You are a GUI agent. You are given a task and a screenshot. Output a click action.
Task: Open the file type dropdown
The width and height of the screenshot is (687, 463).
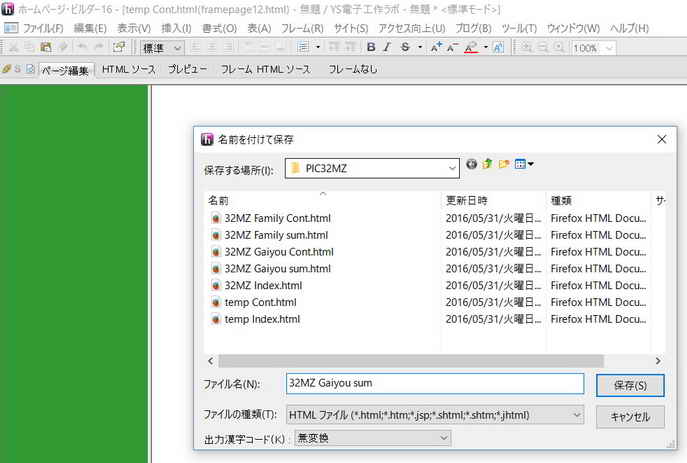[x=576, y=415]
